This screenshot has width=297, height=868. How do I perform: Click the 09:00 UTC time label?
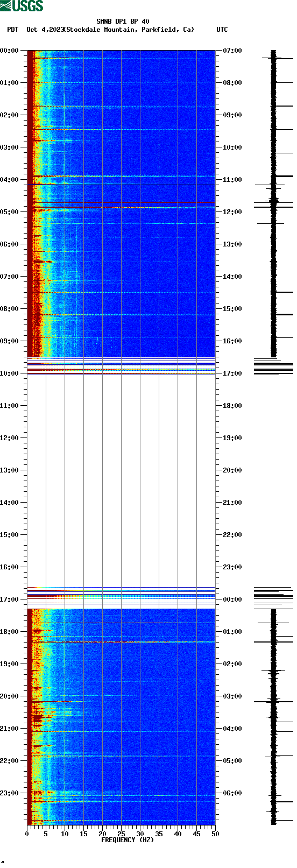click(x=232, y=115)
